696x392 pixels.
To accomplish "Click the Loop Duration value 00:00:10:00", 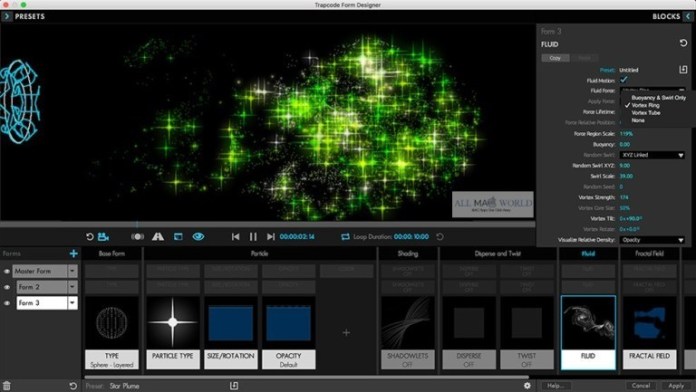I will click(x=411, y=237).
